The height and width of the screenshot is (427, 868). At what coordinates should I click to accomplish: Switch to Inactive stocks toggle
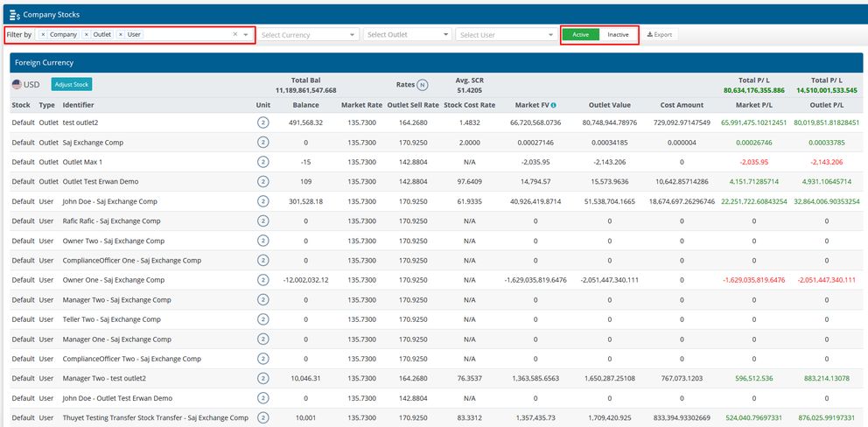coord(618,34)
